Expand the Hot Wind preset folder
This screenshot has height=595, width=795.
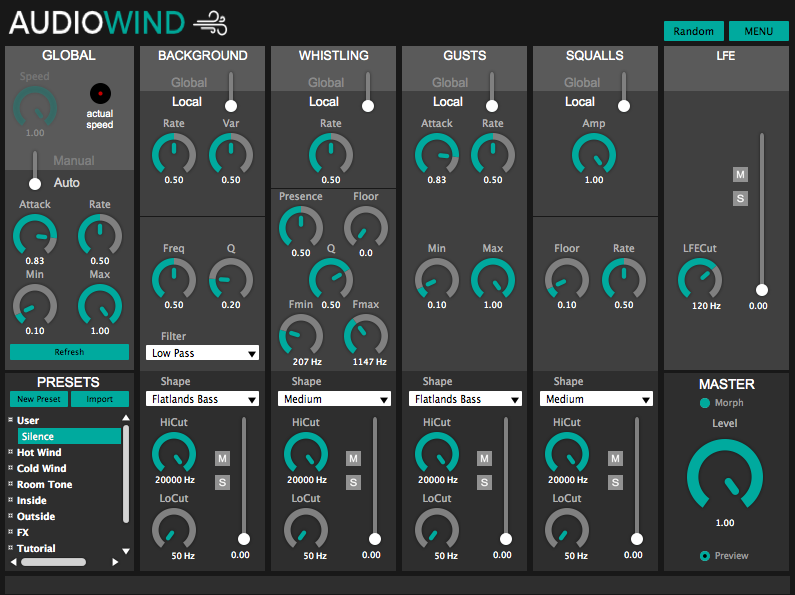(10, 452)
